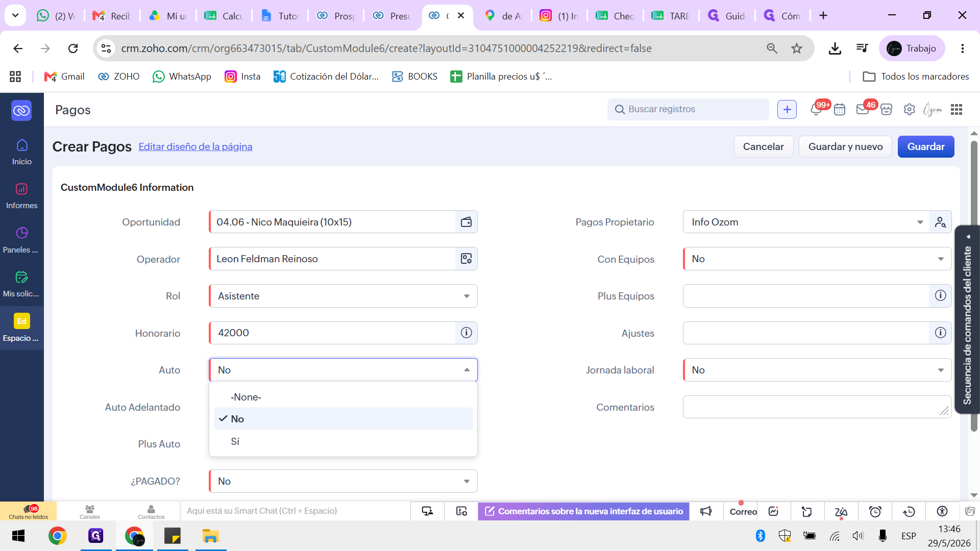The width and height of the screenshot is (980, 551).
Task: Open the Espacio Ed workspace
Action: point(22,328)
